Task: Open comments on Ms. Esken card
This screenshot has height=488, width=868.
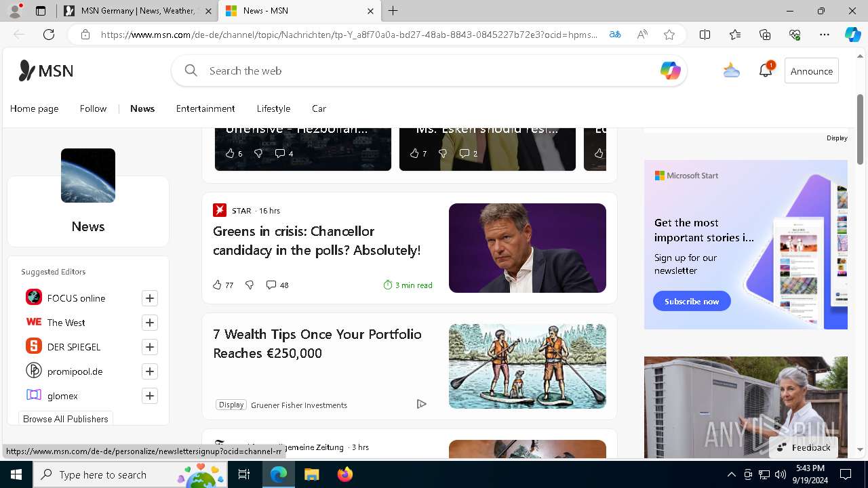Action: [469, 154]
